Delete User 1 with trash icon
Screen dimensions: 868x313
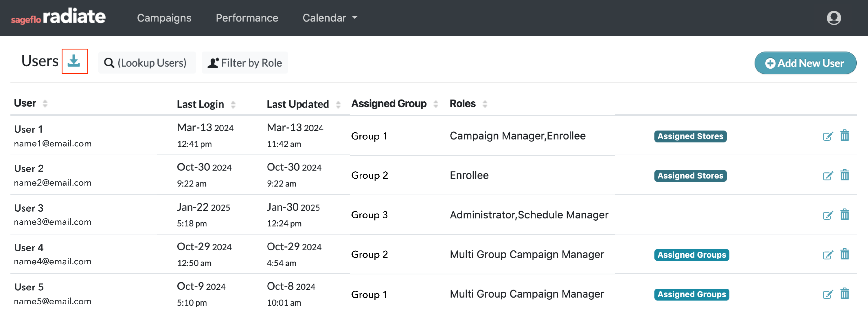844,136
